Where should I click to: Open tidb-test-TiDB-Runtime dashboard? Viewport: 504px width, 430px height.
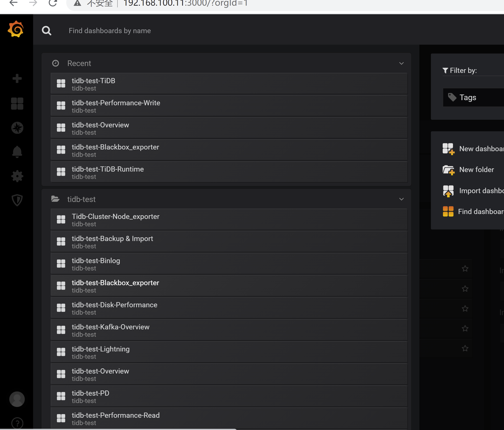pos(229,172)
